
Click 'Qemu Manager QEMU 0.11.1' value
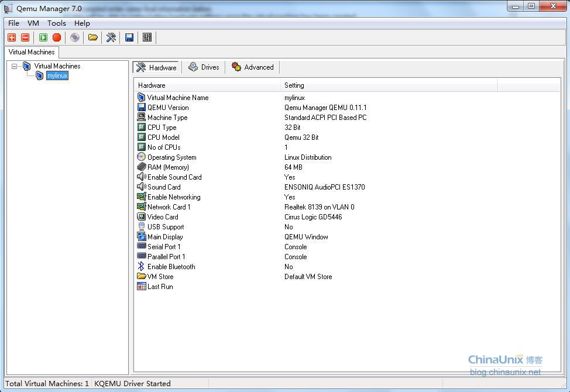pos(325,108)
